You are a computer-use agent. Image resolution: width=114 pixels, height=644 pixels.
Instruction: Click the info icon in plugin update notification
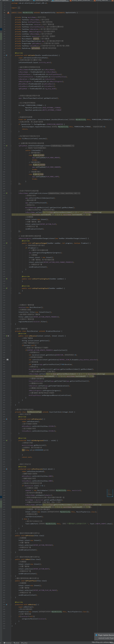pos(96,635)
